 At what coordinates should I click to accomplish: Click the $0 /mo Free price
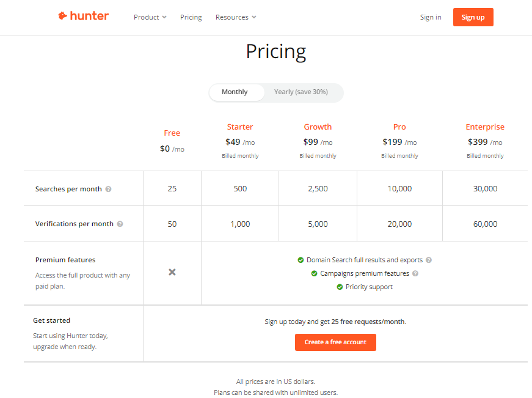(172, 149)
